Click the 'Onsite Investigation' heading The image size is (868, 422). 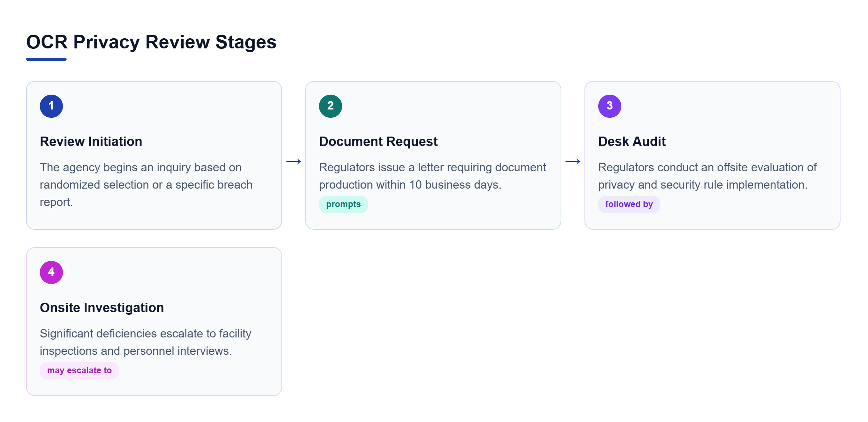(102, 308)
